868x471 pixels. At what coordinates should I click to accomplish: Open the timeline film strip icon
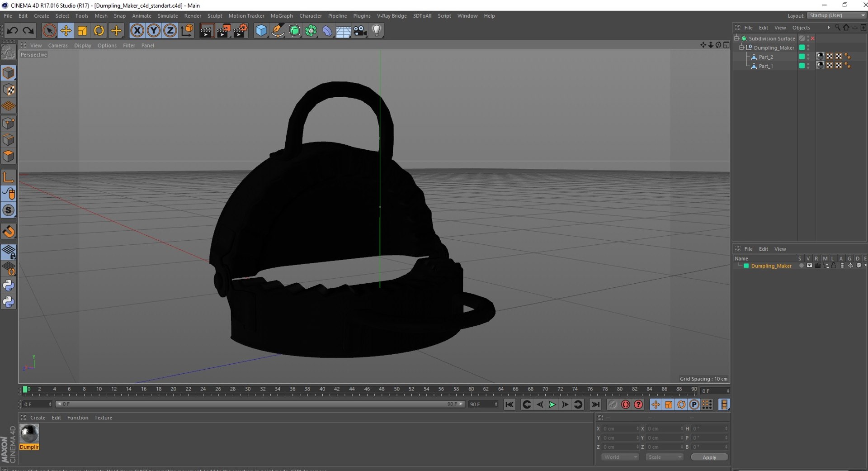pyautogui.click(x=724, y=404)
